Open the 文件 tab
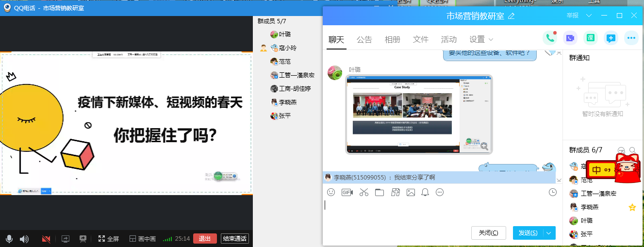This screenshot has width=644, height=247. (421, 39)
